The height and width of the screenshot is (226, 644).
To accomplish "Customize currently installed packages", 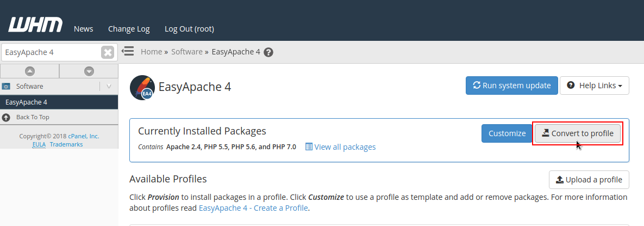I will pos(507,133).
